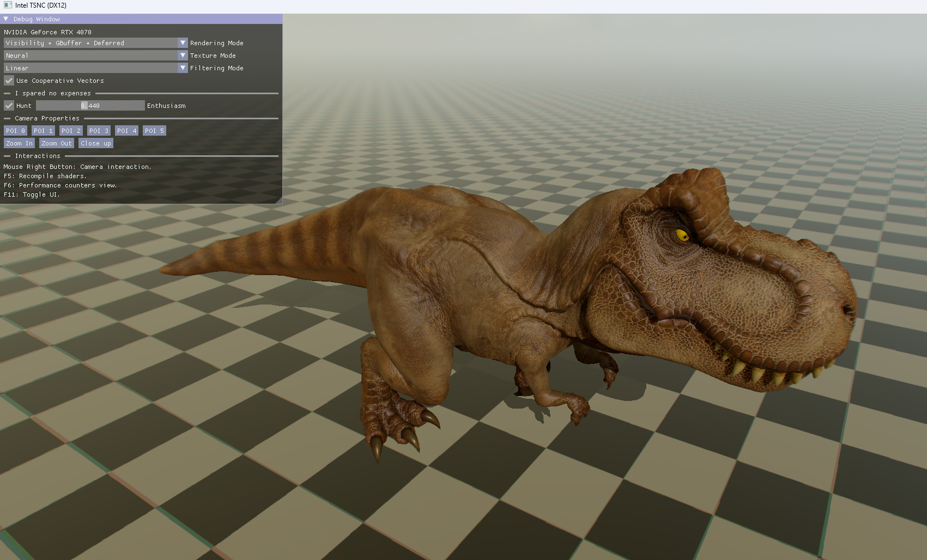Switch to POI 3 viewpoint

[99, 131]
